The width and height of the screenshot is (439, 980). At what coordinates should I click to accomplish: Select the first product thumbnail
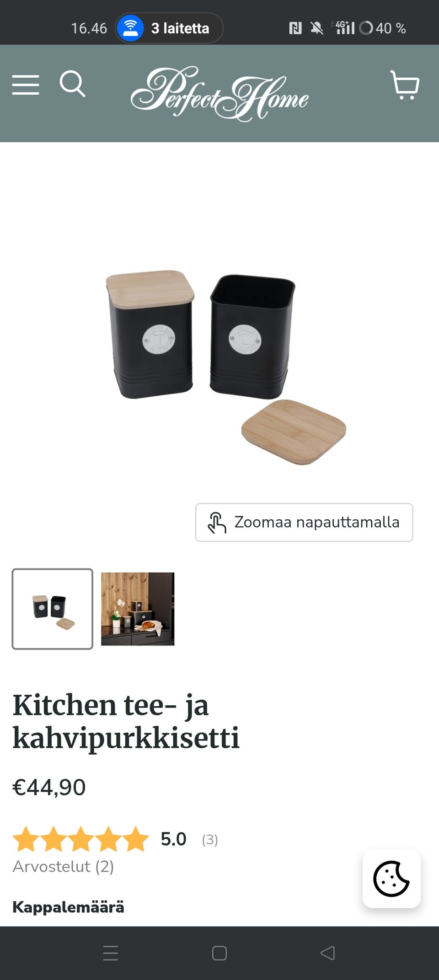(x=53, y=609)
